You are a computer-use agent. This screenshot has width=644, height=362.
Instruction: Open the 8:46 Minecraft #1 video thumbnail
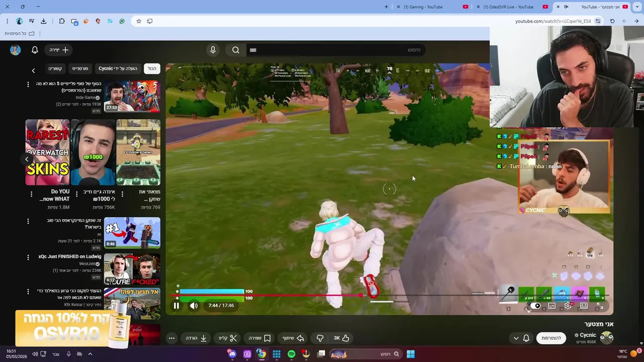point(132,233)
